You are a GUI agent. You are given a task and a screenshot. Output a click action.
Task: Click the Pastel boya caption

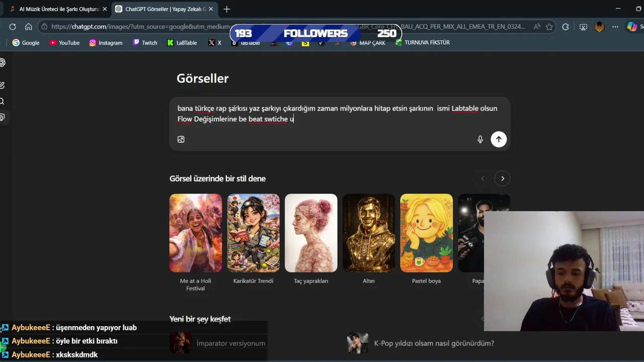click(x=426, y=281)
